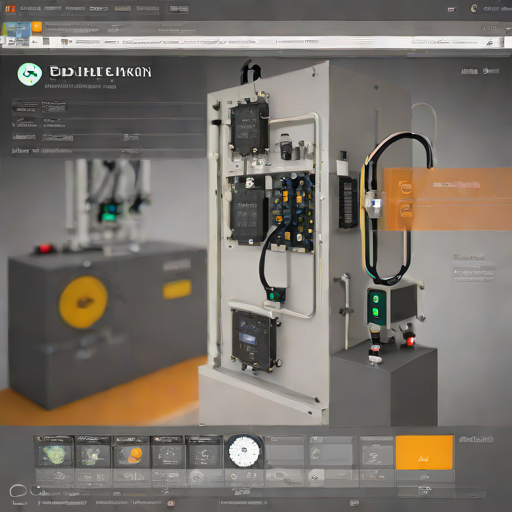Click the lower icon on the orange overlay panel
This screenshot has width=512, height=512.
point(405,210)
